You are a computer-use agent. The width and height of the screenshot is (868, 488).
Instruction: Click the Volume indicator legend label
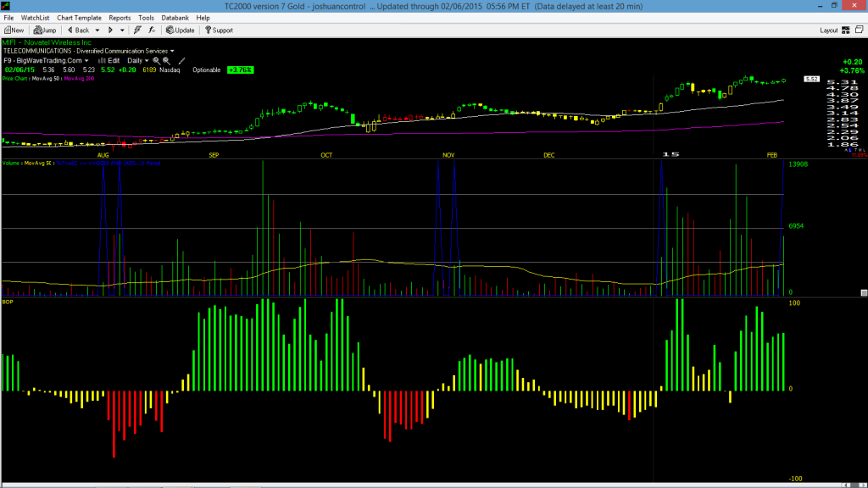pyautogui.click(x=11, y=164)
